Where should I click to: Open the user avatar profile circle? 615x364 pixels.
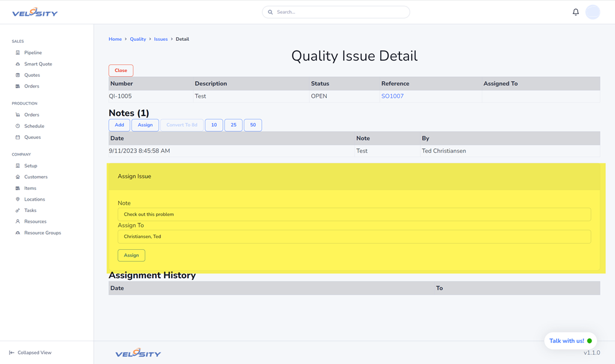[x=592, y=12]
